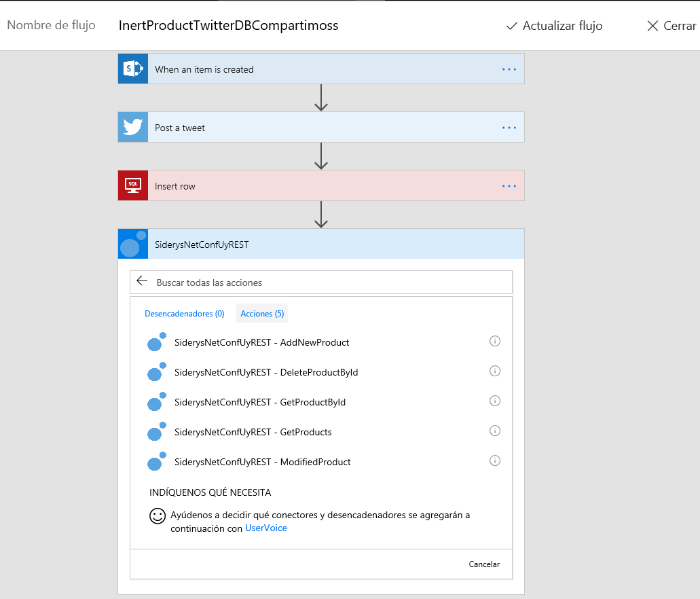This screenshot has width=700, height=599.
Task: Show info for the AddNewProduct action
Action: [495, 341]
